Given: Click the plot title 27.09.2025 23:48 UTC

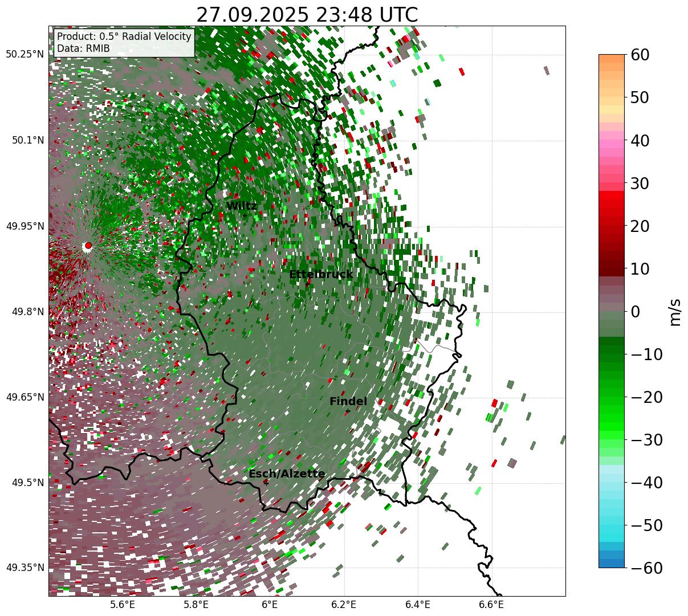Looking at the screenshot, I should 307,15.
